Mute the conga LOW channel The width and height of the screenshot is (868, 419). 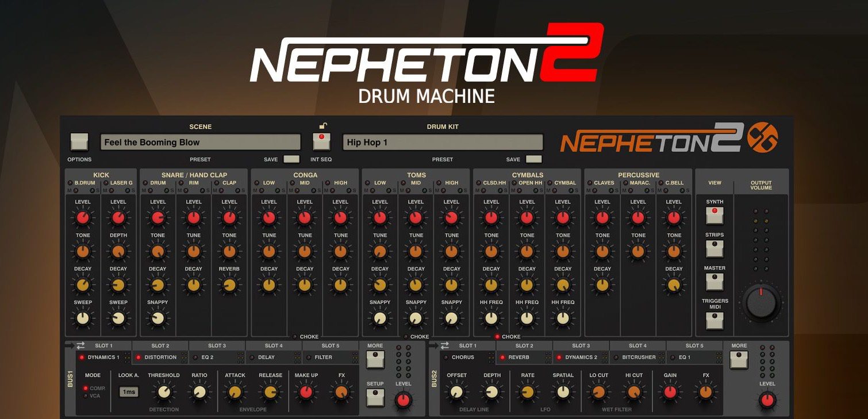click(262, 190)
